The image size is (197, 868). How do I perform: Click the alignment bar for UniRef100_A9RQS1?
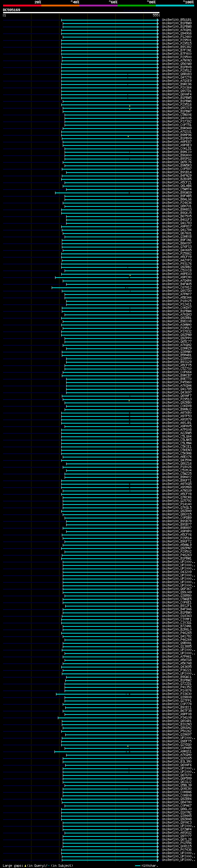[x=107, y=751]
